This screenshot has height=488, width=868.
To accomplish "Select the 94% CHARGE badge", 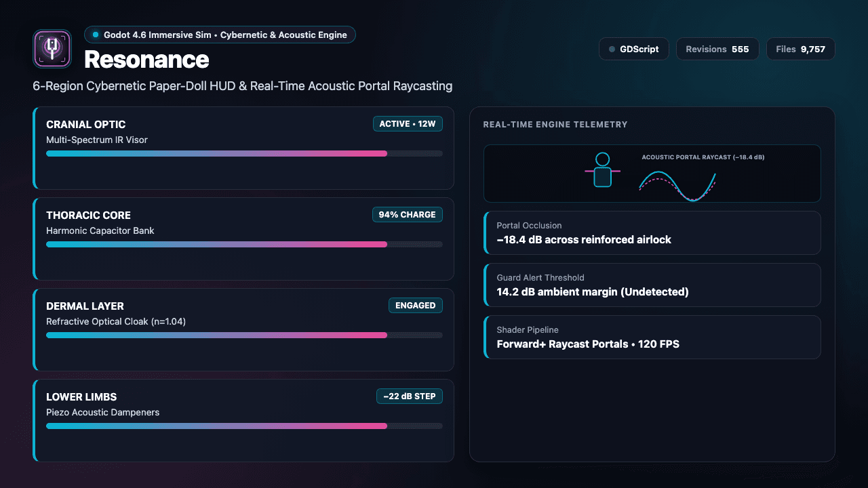I will pos(407,215).
